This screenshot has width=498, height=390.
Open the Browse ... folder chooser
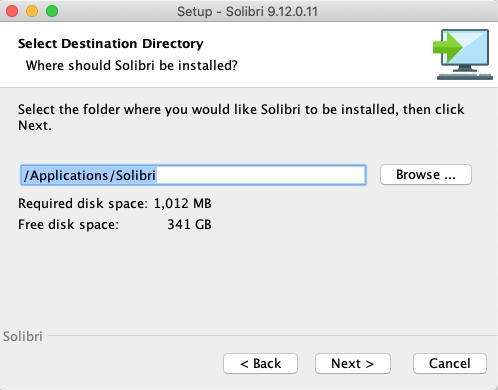point(426,175)
